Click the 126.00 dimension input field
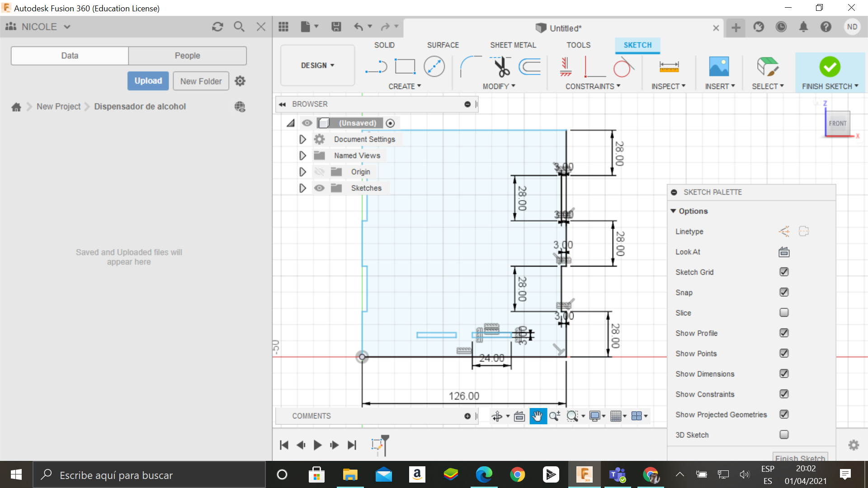The width and height of the screenshot is (868, 488). point(464,396)
